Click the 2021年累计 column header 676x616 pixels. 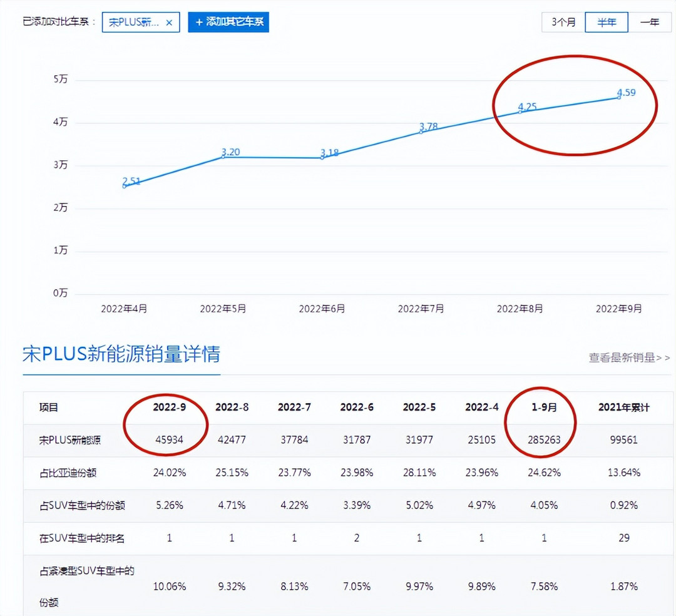(x=624, y=408)
